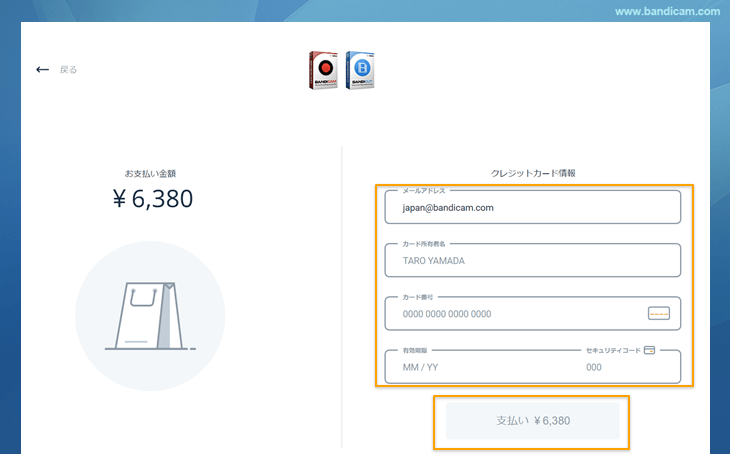Click the 戻る back link text

pos(68,70)
